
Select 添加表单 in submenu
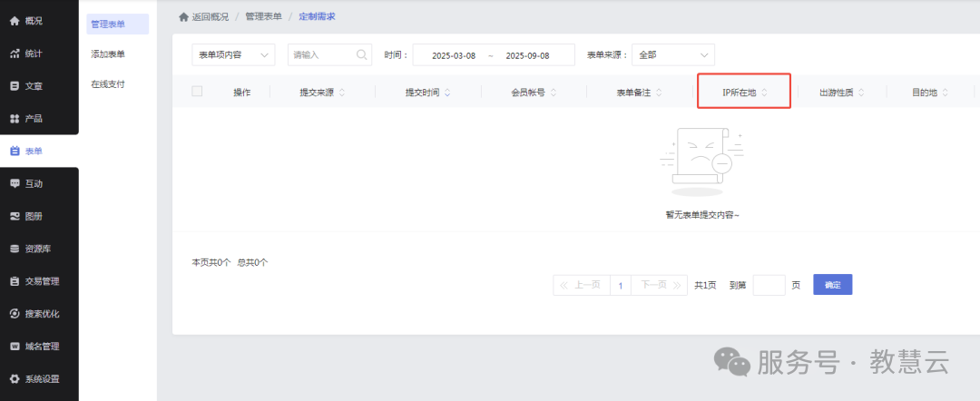[x=108, y=54]
